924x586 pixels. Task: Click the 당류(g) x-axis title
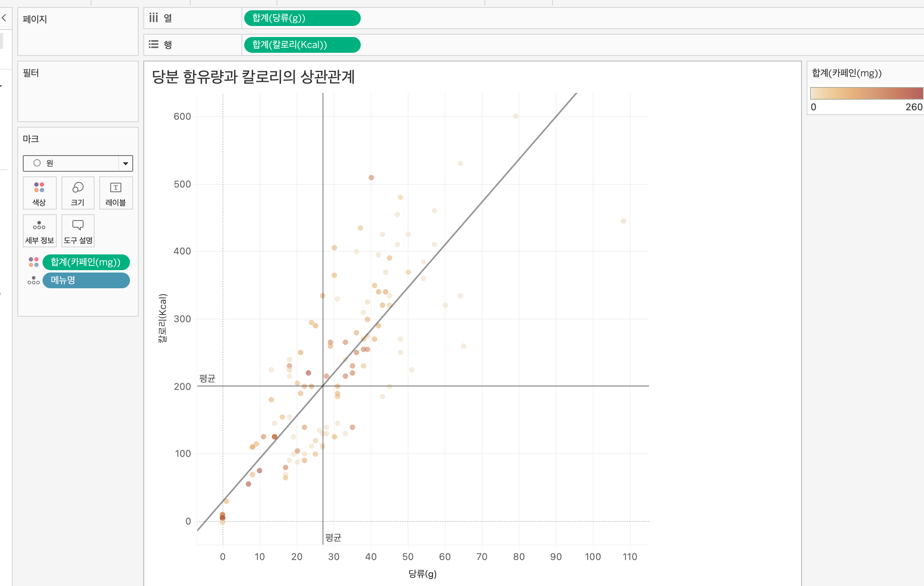point(422,574)
